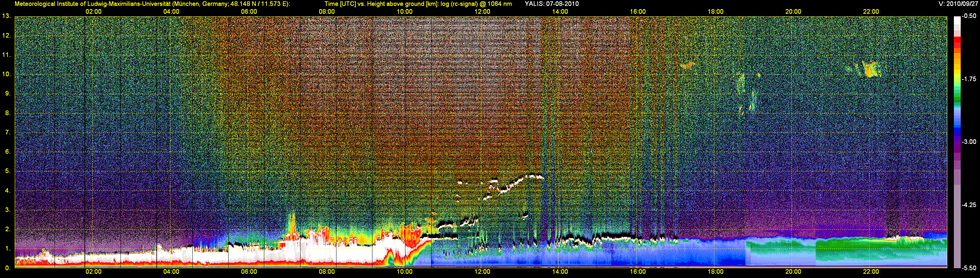
Task: Click the -3.00 value on the color scale
Action: (969, 142)
